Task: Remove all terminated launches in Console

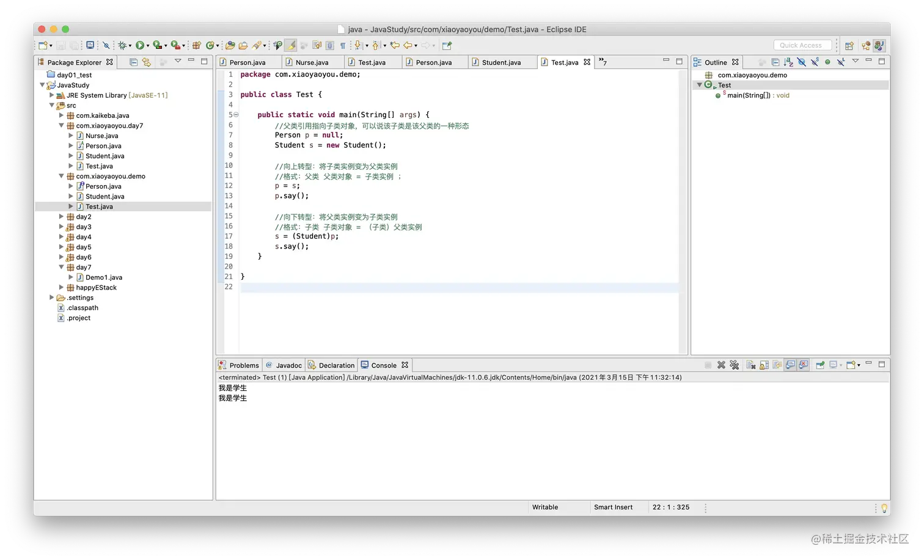Action: point(735,365)
